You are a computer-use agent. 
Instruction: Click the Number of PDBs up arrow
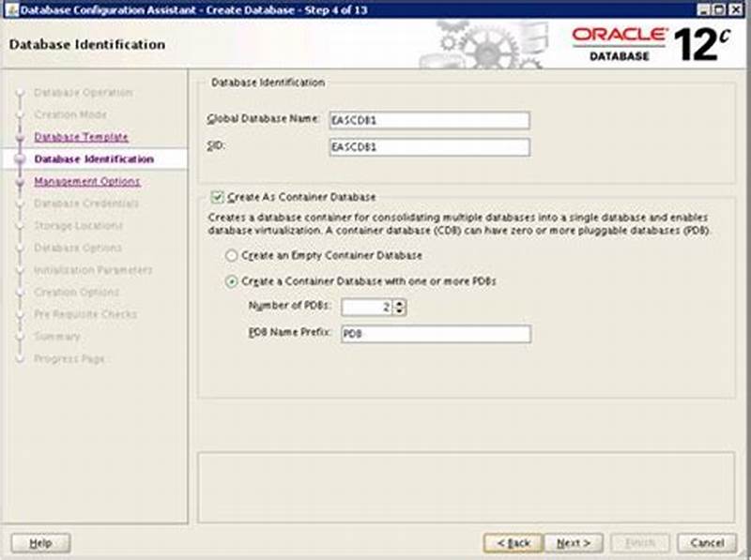click(399, 302)
